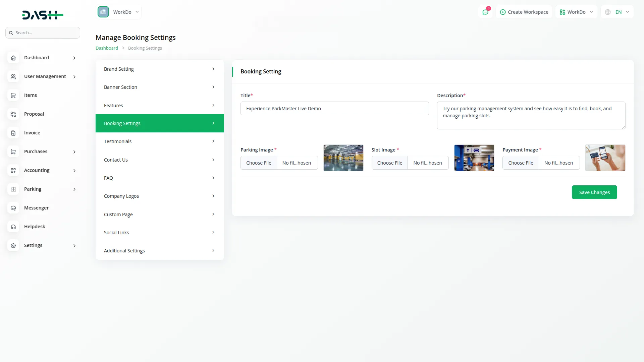The image size is (644, 362).
Task: Click the Title input field
Action: (334, 109)
